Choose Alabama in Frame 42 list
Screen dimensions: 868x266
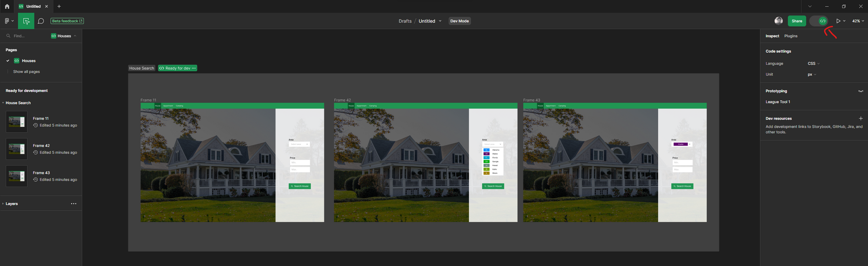493,150
